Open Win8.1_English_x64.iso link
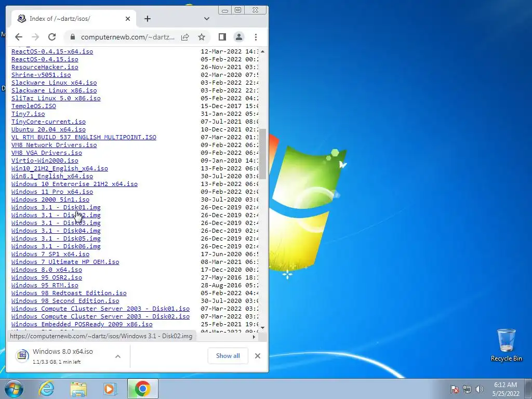This screenshot has width=532, height=399. [52, 177]
